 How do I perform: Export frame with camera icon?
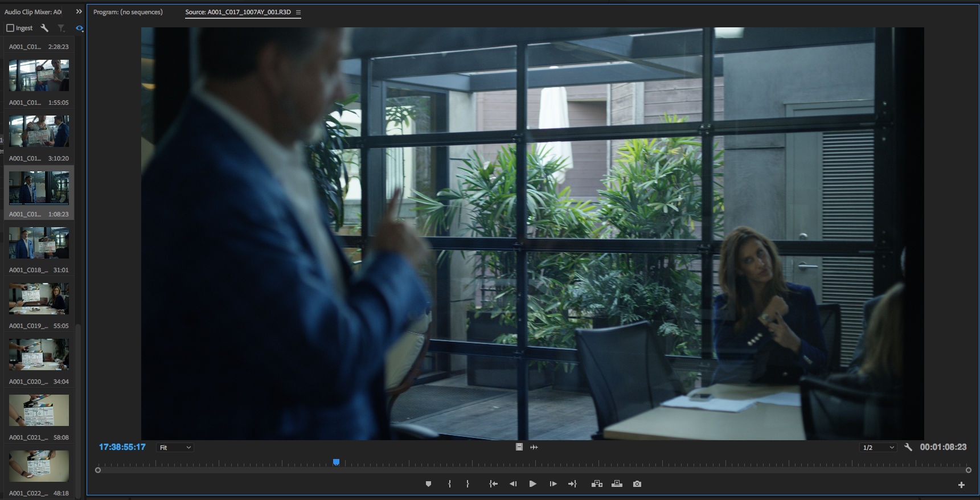[637, 484]
